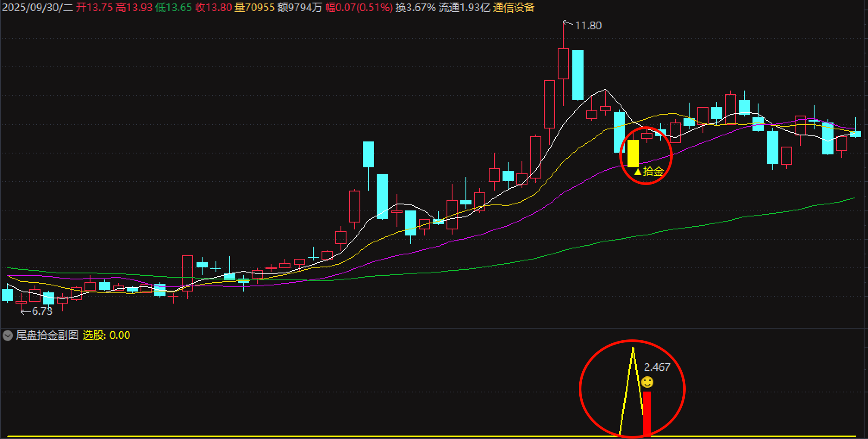Select the rightmost candlestick on the chart
The width and height of the screenshot is (868, 439).
coord(856,134)
